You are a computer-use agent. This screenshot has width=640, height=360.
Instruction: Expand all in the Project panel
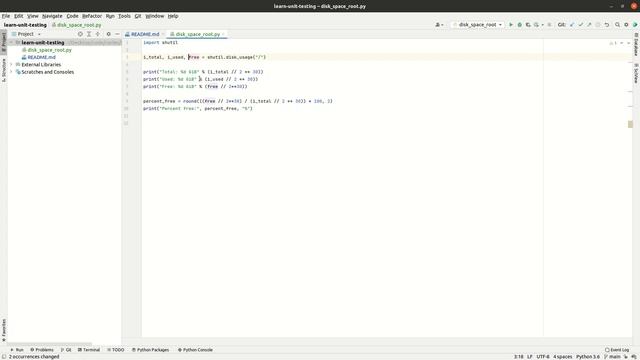[x=89, y=34]
